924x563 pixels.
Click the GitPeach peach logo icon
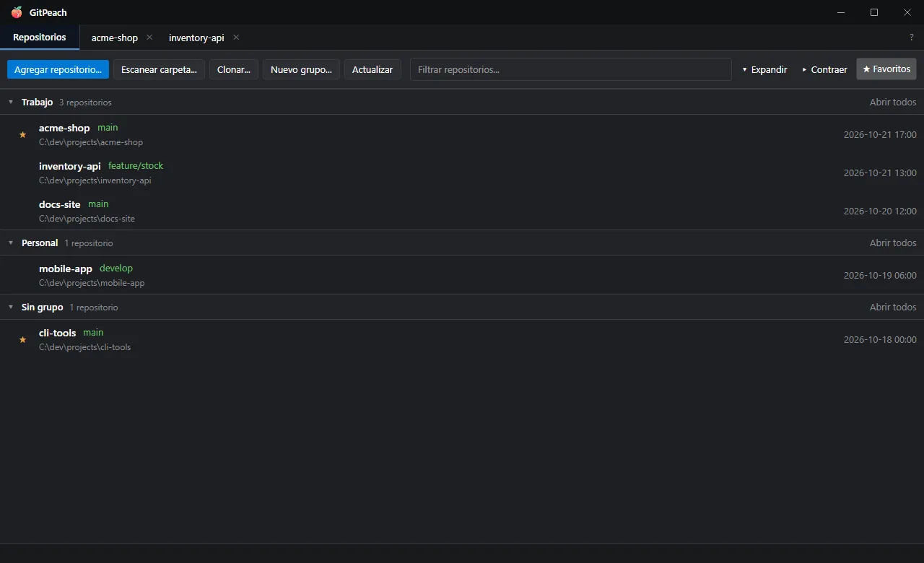[17, 12]
